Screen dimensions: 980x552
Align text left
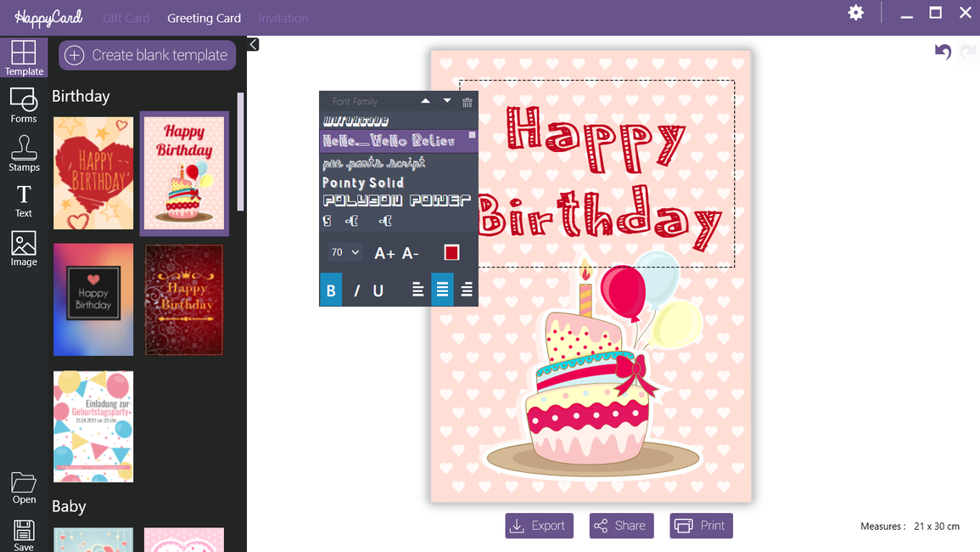417,290
